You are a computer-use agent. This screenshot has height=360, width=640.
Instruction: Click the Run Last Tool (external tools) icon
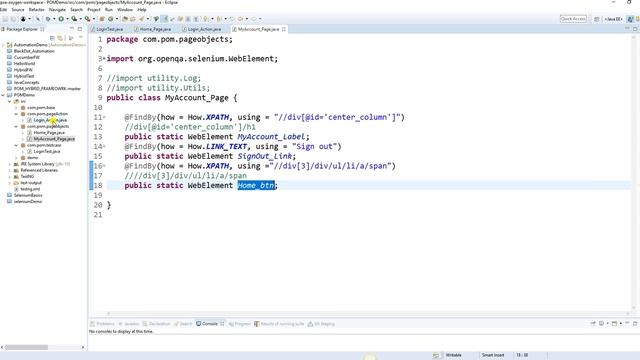pyautogui.click(x=87, y=19)
